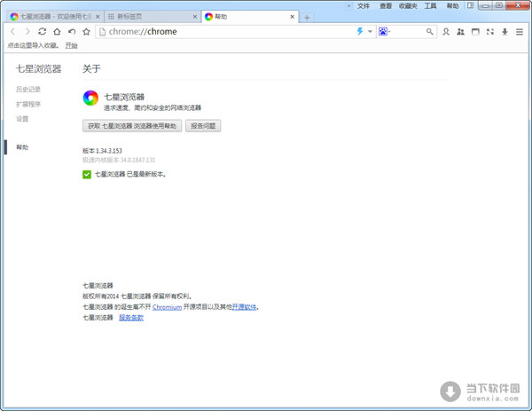Click the sidebar layout icon in title bar
The image size is (532, 411).
(x=470, y=5)
